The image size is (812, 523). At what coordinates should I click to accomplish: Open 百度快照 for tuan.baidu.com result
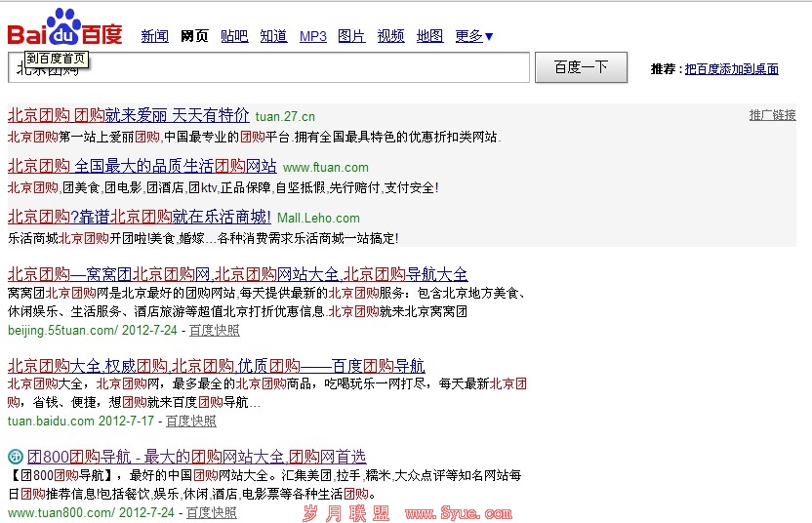tap(191, 421)
